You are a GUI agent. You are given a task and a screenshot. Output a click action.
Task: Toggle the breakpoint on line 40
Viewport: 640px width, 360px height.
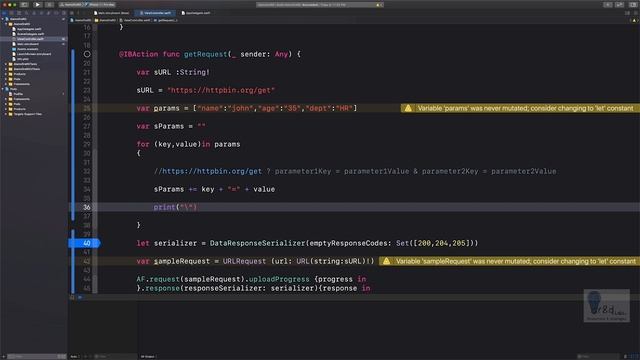click(84, 243)
